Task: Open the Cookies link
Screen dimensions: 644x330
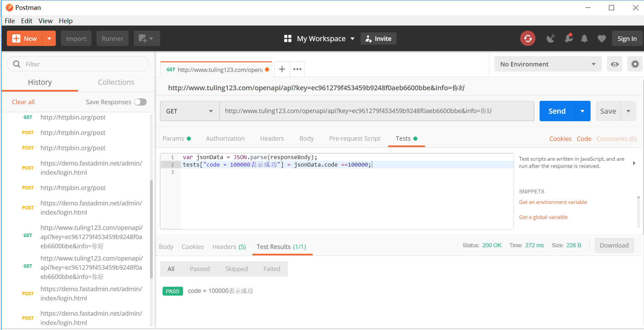Action: coord(560,139)
